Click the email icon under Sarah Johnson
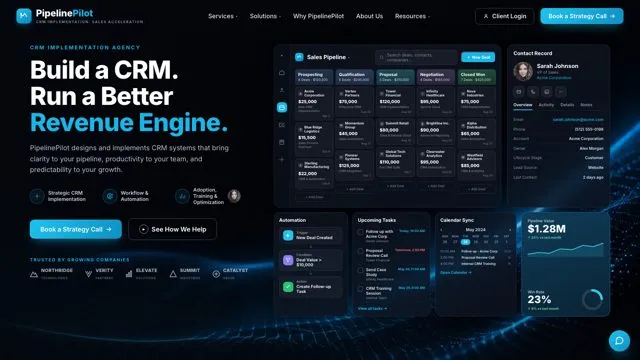The height and width of the screenshot is (360, 640). click(x=519, y=92)
